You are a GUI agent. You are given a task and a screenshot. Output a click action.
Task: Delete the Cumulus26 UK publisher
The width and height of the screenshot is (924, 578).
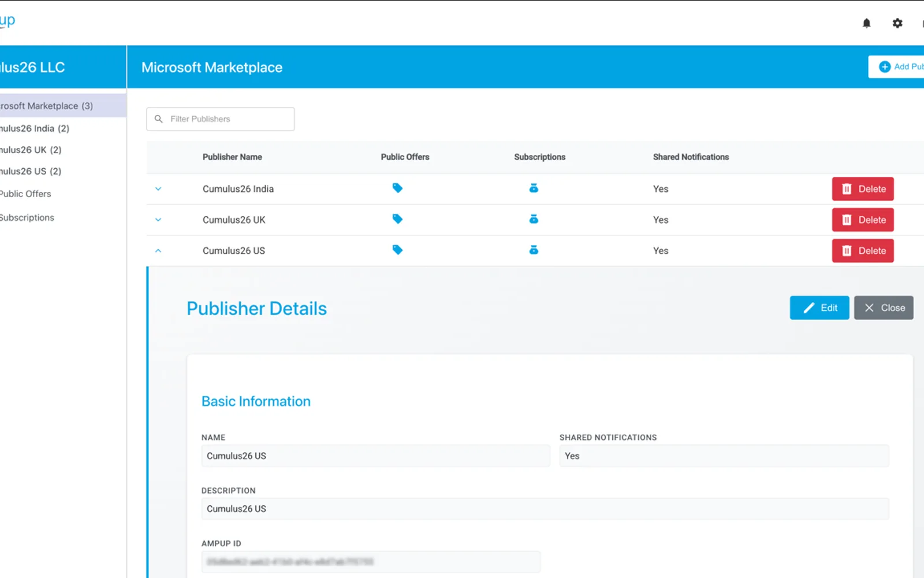[x=863, y=220]
